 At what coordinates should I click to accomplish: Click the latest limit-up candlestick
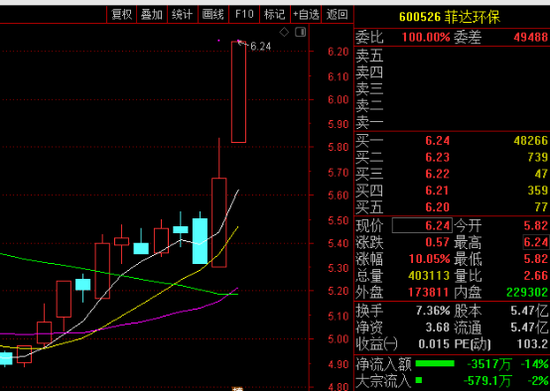pyautogui.click(x=239, y=92)
